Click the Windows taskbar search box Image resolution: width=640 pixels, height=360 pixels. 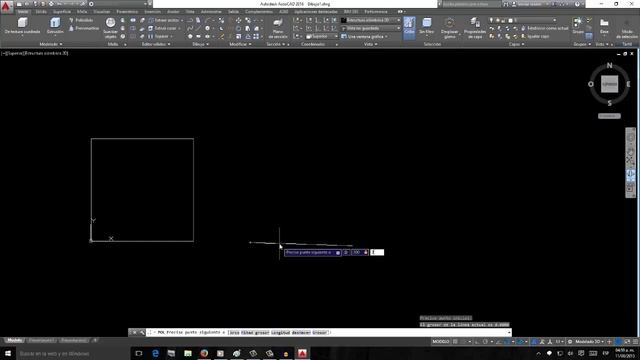point(73,353)
